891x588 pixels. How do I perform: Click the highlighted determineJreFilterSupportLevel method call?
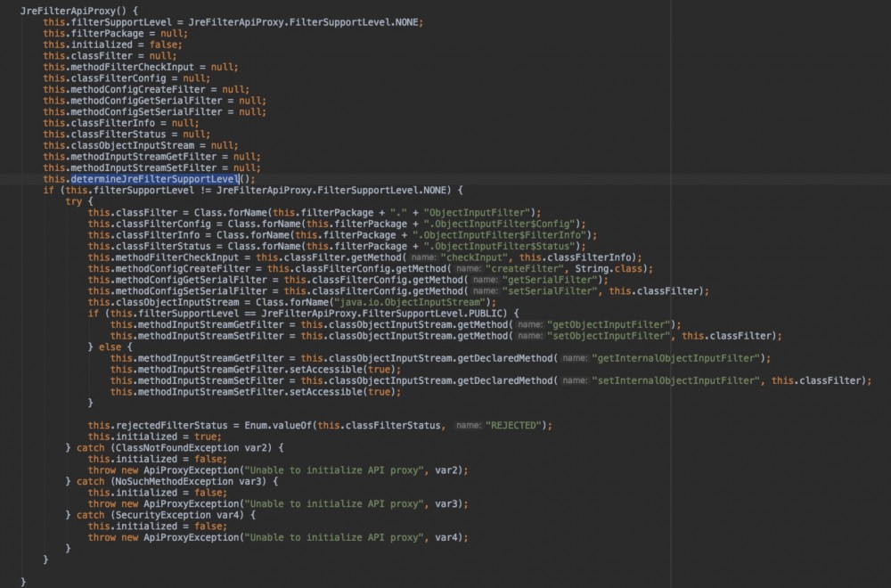154,179
